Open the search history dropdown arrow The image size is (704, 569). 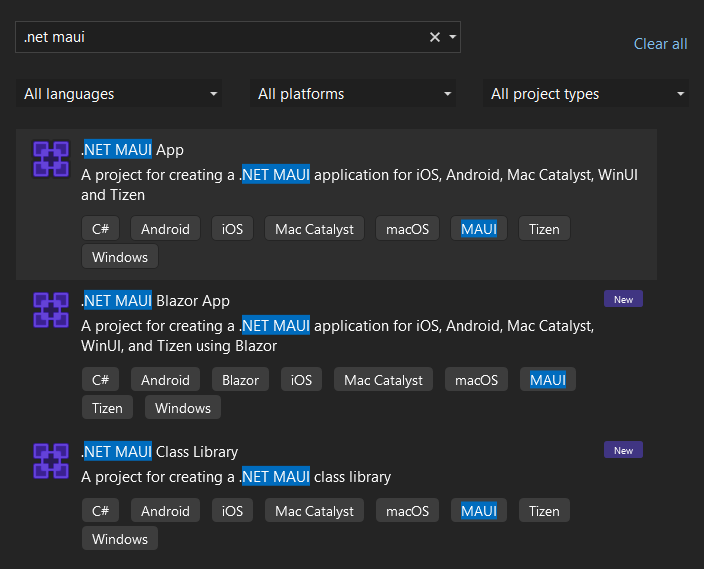click(x=453, y=37)
